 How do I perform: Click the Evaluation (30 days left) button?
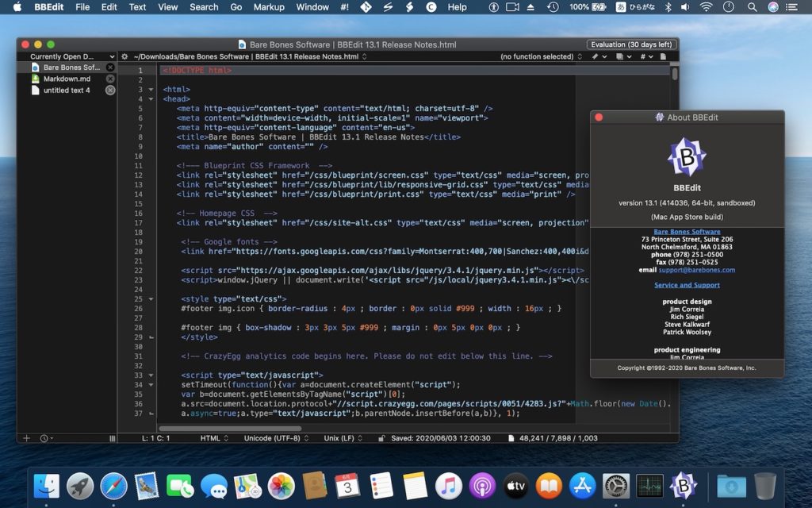(x=631, y=44)
